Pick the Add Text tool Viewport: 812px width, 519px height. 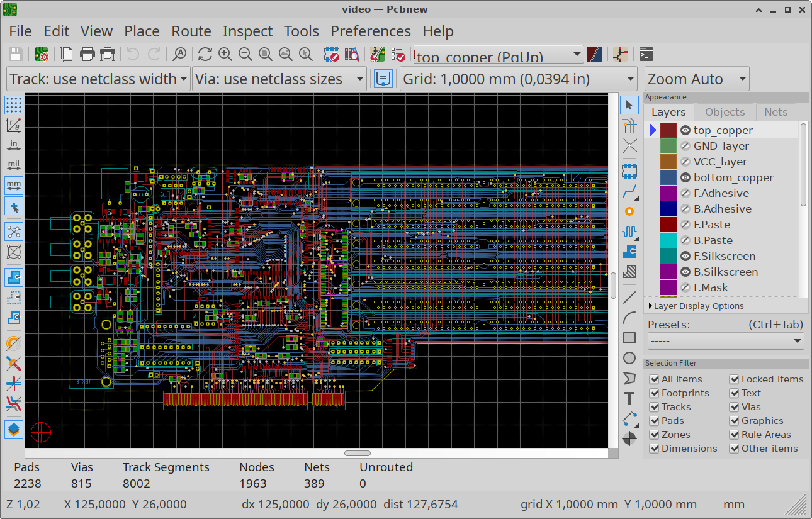point(629,398)
